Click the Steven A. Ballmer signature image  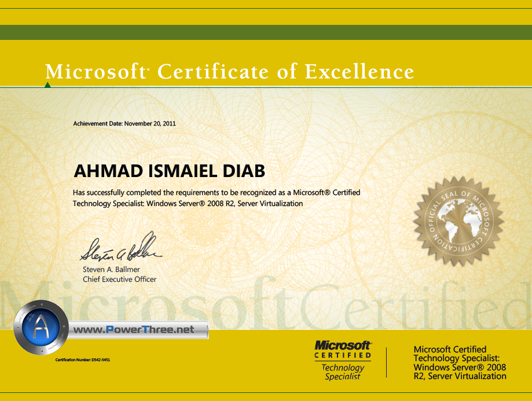[x=121, y=247]
